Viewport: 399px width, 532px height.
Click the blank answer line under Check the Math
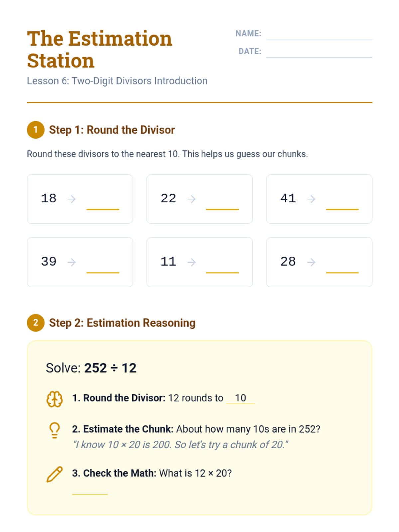(90, 490)
